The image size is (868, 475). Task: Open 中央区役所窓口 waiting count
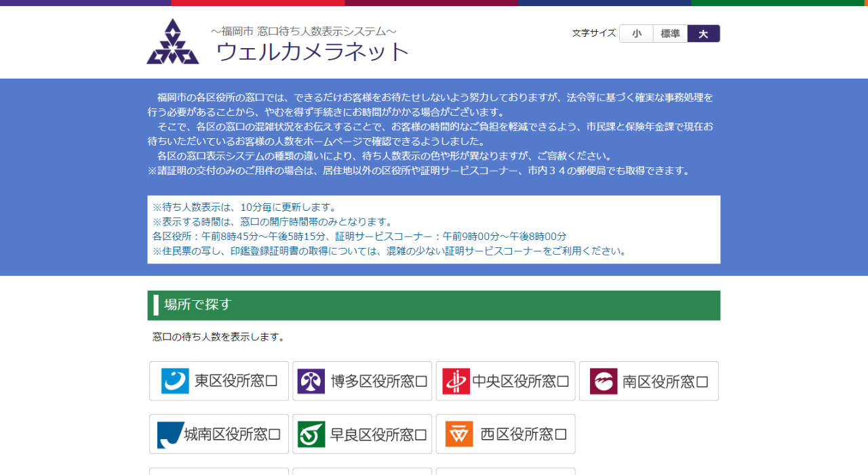pyautogui.click(x=505, y=381)
